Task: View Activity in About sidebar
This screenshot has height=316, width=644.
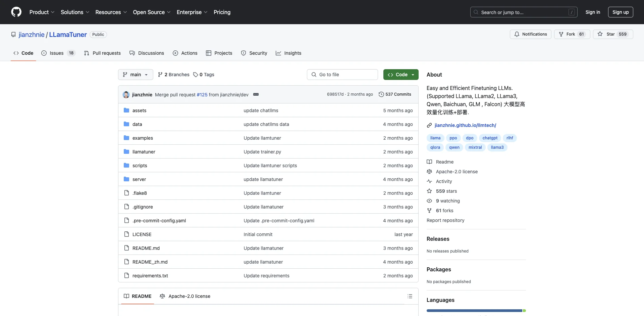Action: click(439, 181)
